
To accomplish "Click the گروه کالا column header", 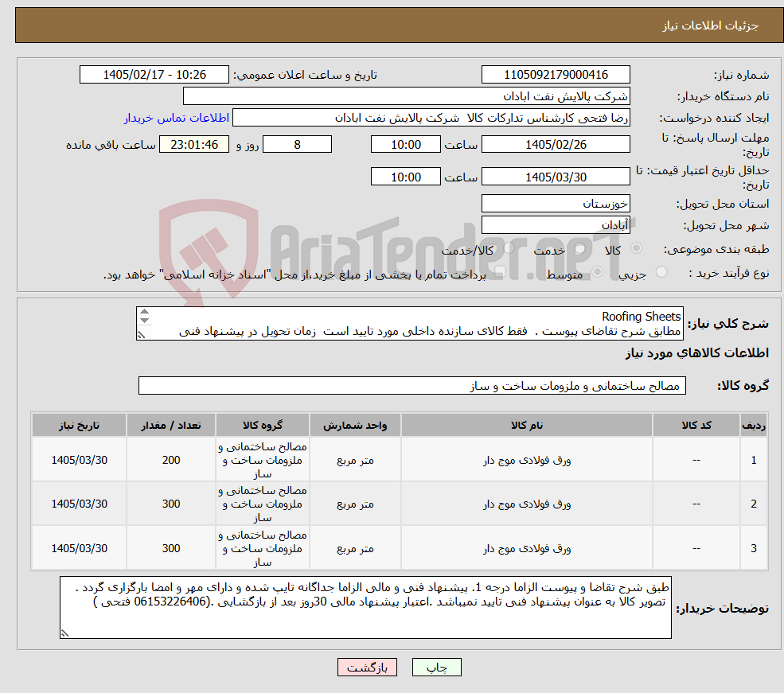I will click(263, 425).
